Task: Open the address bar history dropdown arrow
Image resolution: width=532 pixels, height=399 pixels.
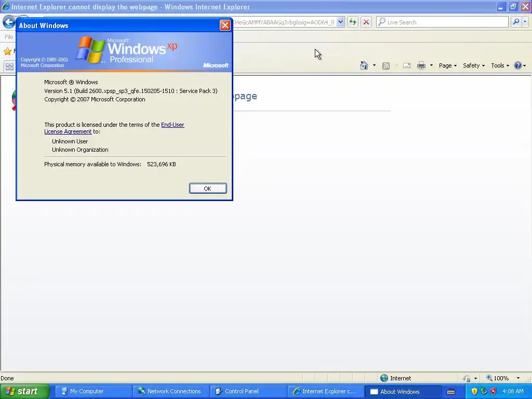Action: tap(340, 22)
